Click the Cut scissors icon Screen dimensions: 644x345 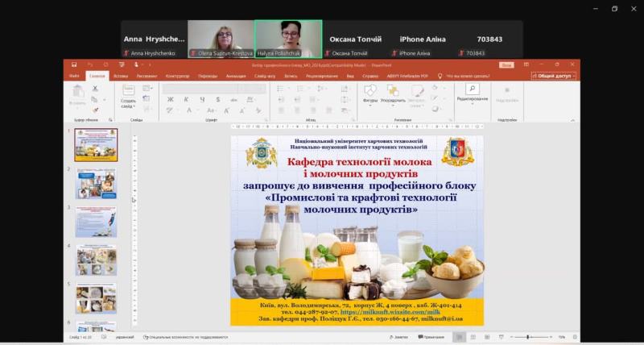point(94,89)
